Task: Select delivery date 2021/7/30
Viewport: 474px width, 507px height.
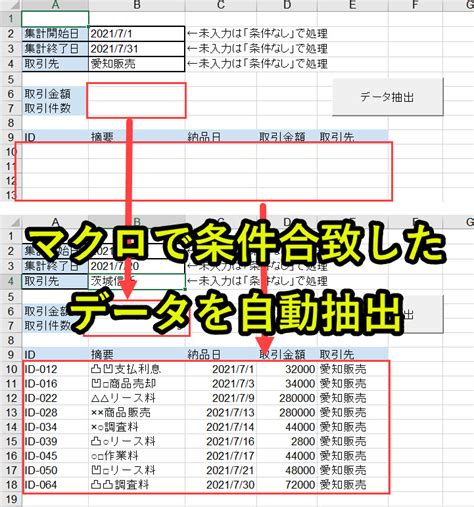Action: coord(221,485)
